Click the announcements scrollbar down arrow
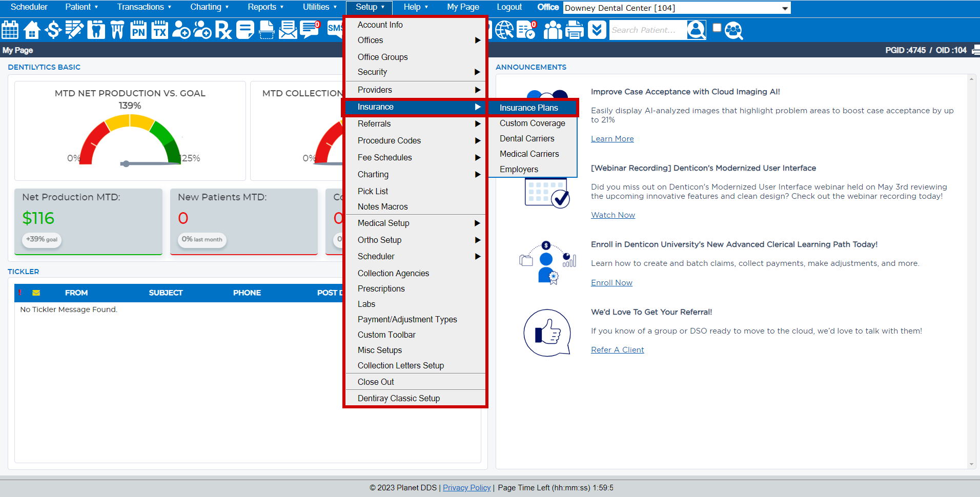Screen dimensions: 980x497 pos(971,464)
